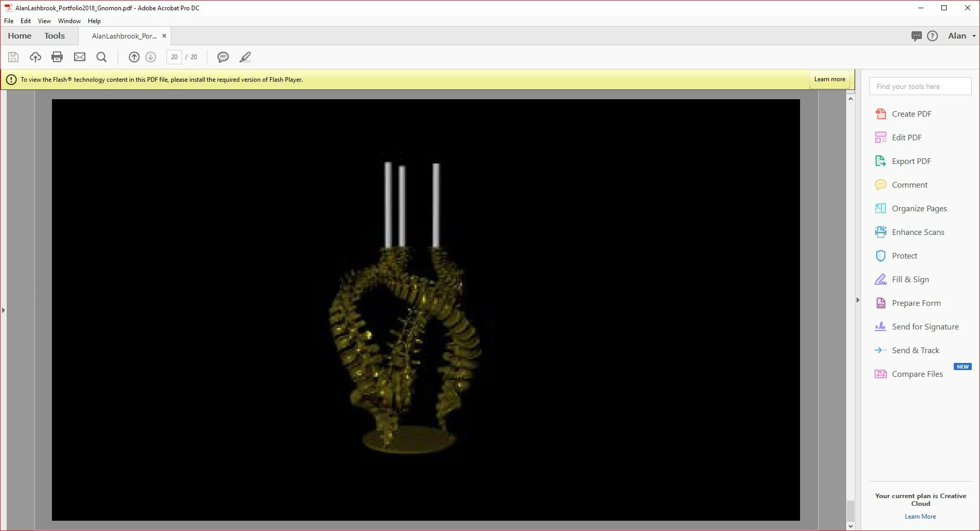The image size is (980, 531).
Task: Open the Create PDF tool
Action: pyautogui.click(x=903, y=114)
